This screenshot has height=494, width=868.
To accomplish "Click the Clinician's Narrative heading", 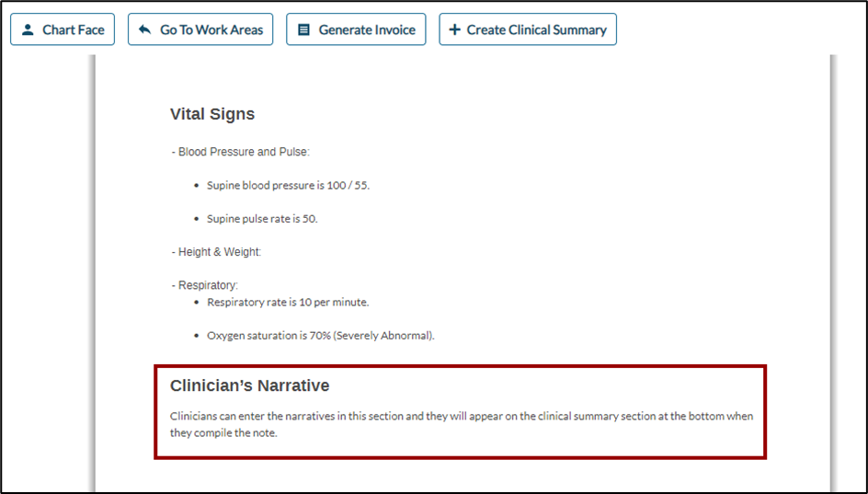I will coord(249,385).
